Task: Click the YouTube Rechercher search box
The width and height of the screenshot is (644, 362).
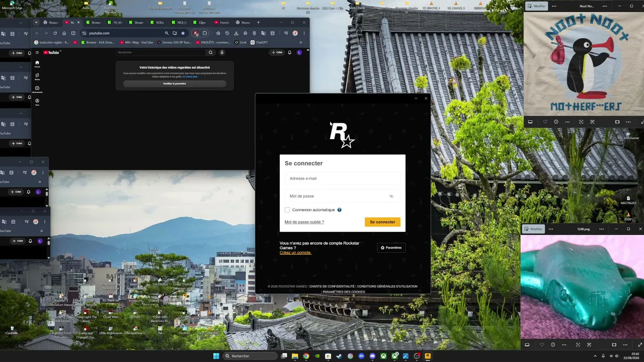Action: [160, 52]
